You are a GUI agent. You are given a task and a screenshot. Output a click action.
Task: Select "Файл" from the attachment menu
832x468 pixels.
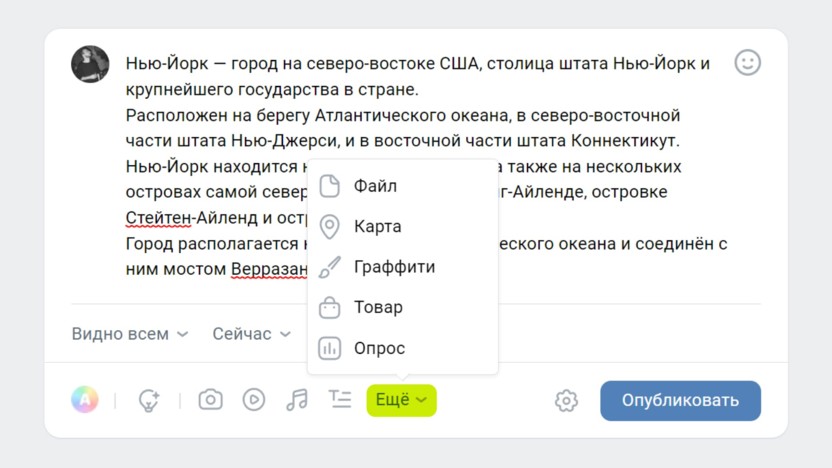(x=375, y=186)
